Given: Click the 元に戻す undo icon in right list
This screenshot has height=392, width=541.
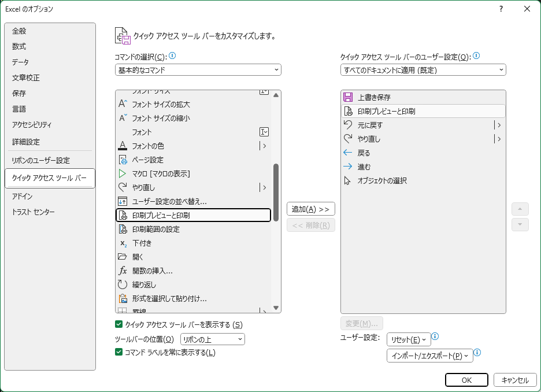Looking at the screenshot, I should click(348, 125).
